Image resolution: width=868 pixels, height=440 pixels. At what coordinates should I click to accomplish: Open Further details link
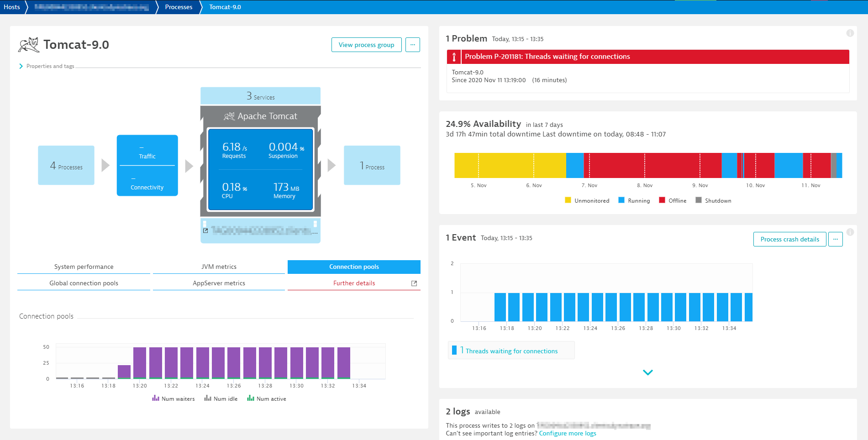click(x=354, y=283)
